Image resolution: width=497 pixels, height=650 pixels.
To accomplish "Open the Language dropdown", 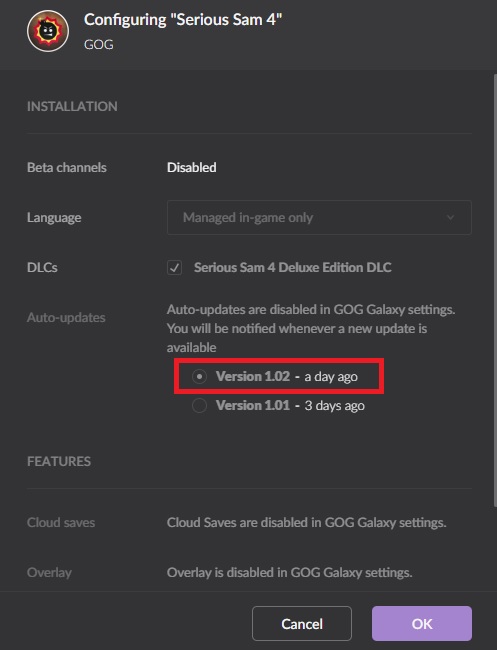I will (319, 218).
